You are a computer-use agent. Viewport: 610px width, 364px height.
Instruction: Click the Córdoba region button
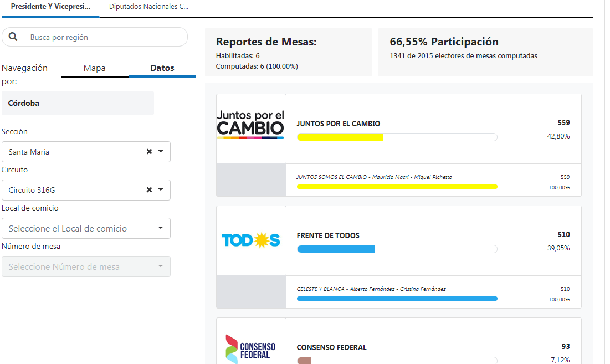pos(78,103)
